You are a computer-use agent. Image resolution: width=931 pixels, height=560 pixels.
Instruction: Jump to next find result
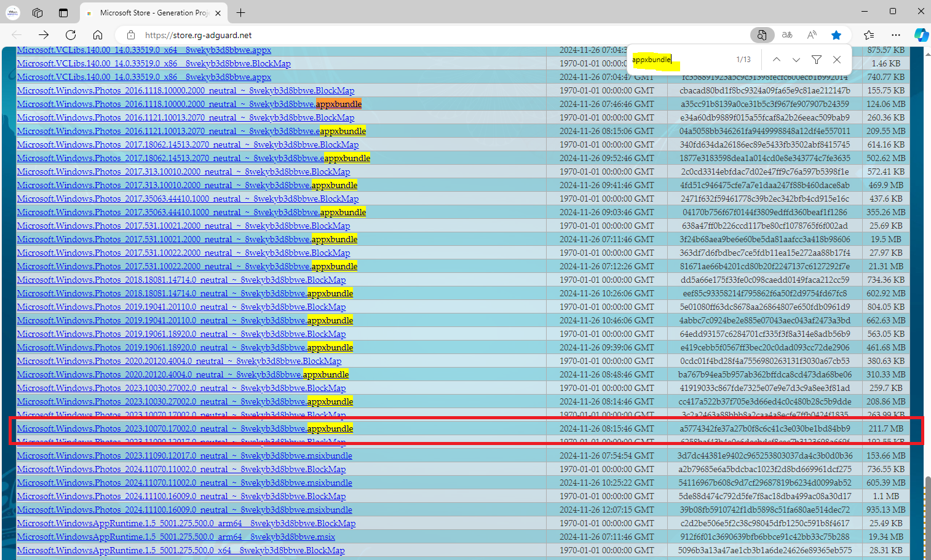[x=796, y=60]
